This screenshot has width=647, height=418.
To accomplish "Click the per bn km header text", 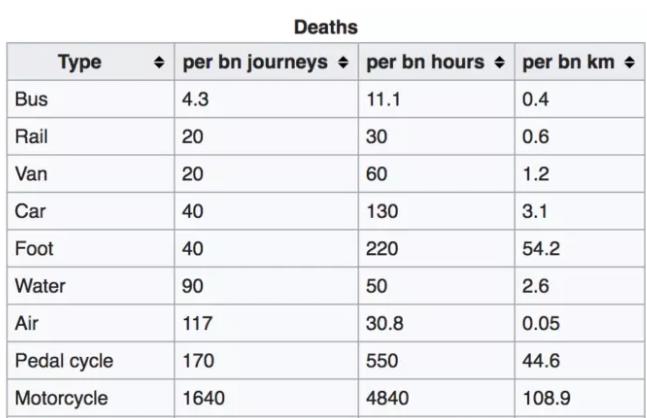I will (568, 62).
